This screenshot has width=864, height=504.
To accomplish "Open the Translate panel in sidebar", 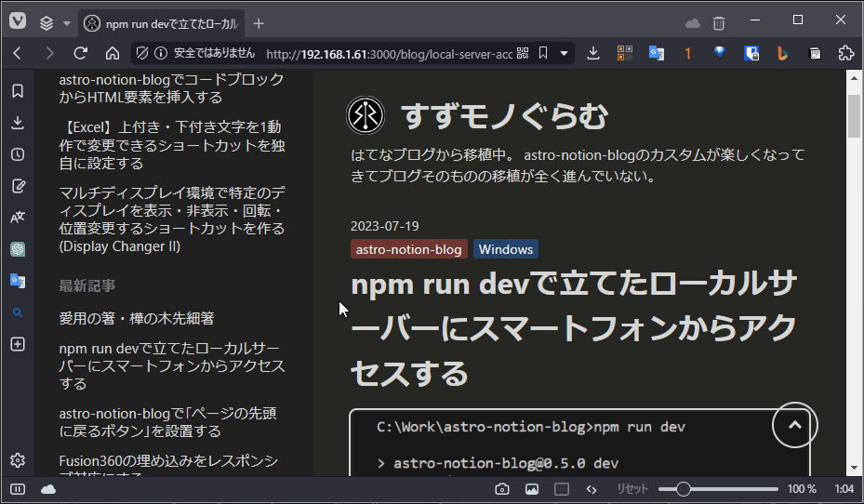I will pyautogui.click(x=18, y=218).
